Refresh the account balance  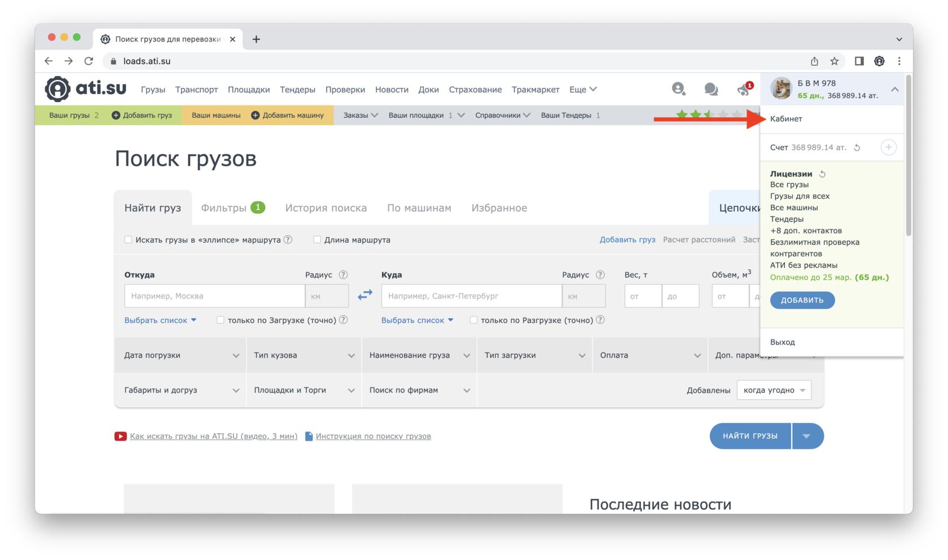[x=857, y=148]
